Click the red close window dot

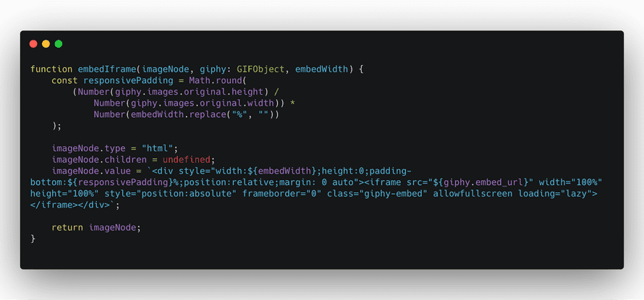(x=33, y=44)
